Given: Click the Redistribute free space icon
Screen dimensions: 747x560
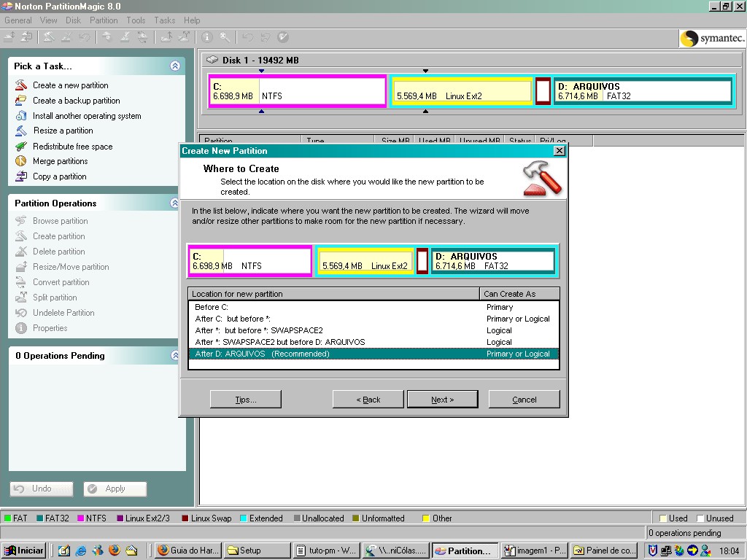Looking at the screenshot, I should (21, 146).
